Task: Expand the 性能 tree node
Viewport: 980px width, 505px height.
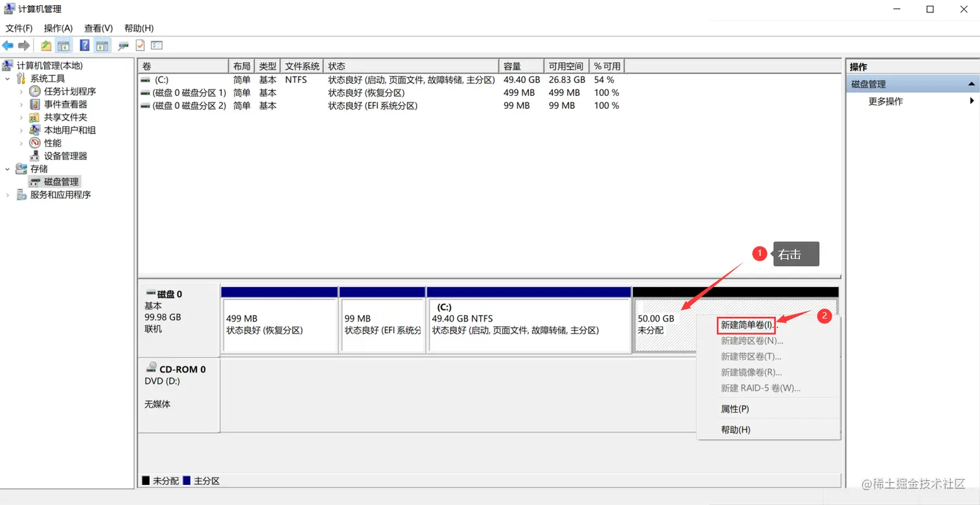Action: [x=21, y=143]
